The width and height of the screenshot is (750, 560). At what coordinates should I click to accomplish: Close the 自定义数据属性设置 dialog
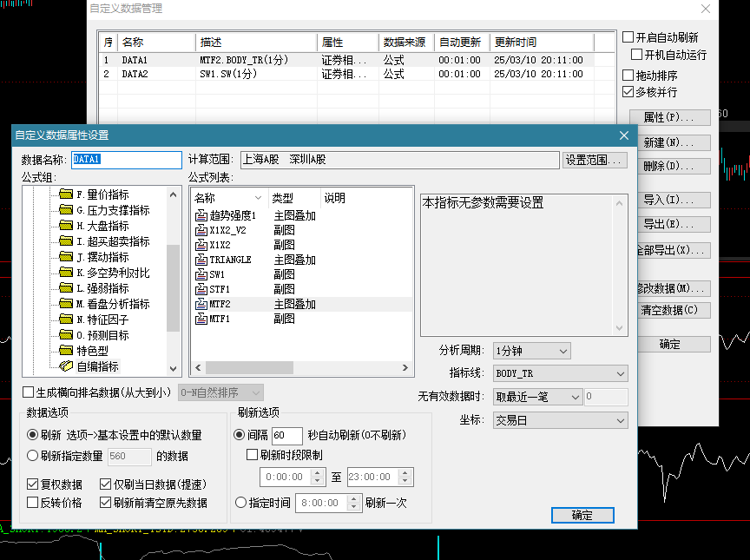point(624,135)
